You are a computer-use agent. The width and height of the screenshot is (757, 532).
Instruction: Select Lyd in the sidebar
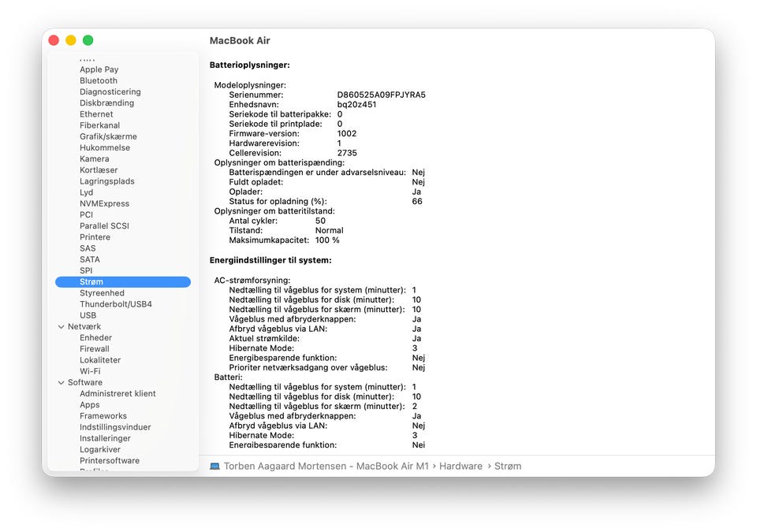[x=87, y=192]
